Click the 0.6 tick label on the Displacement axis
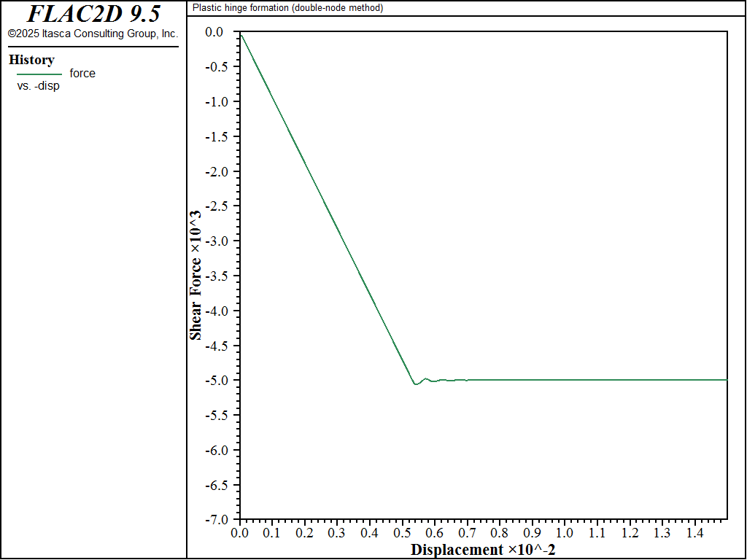 [x=434, y=533]
